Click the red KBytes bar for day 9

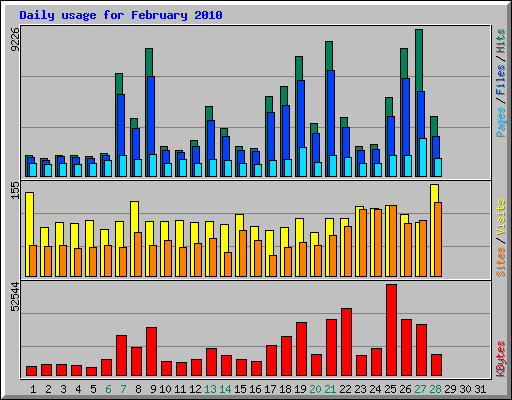click(x=151, y=352)
